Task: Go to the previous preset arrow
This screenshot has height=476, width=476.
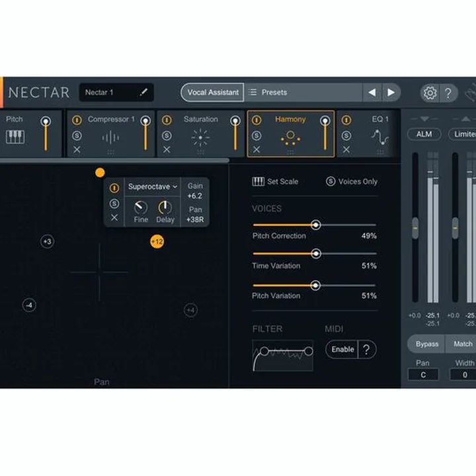Action: (372, 93)
